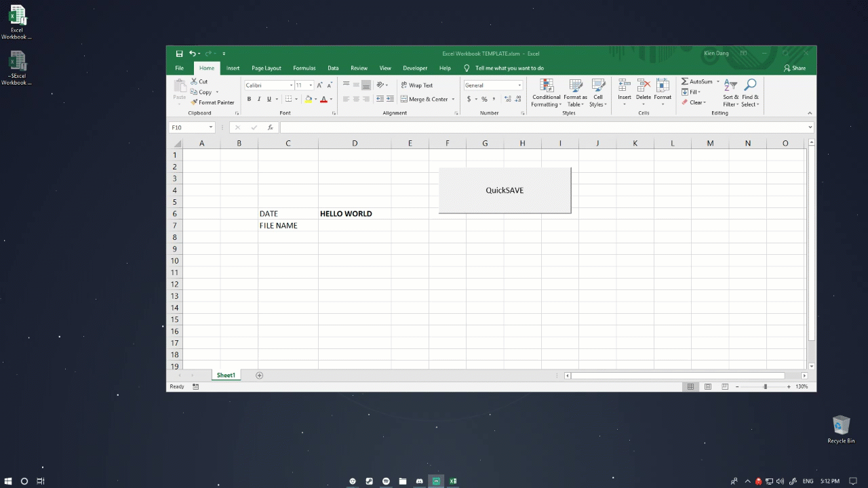Click Increase Decimal icon

tap(508, 99)
